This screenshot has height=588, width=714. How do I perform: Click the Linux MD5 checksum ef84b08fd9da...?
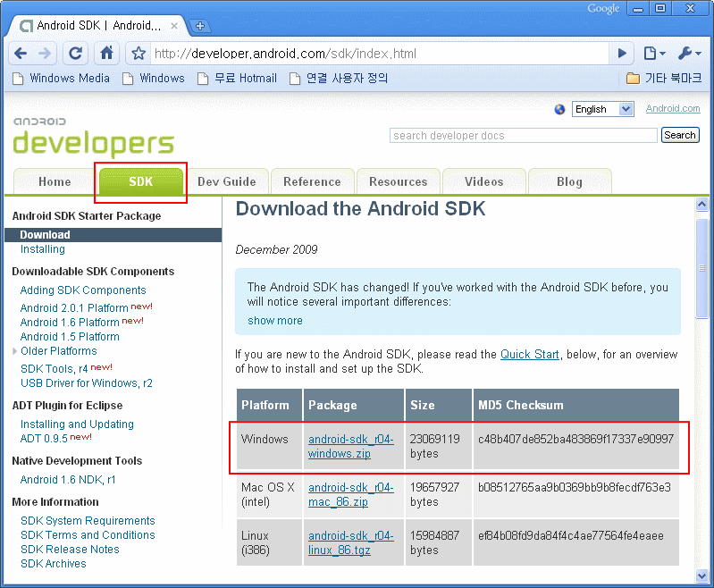click(570, 535)
